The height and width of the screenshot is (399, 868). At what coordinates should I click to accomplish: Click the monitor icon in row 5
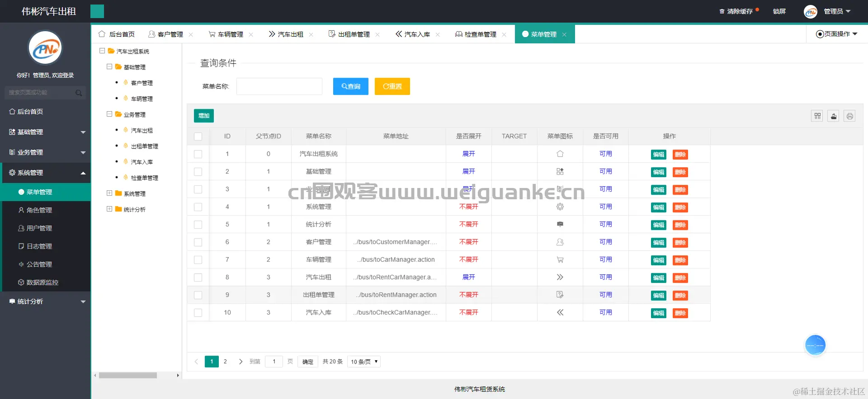560,224
